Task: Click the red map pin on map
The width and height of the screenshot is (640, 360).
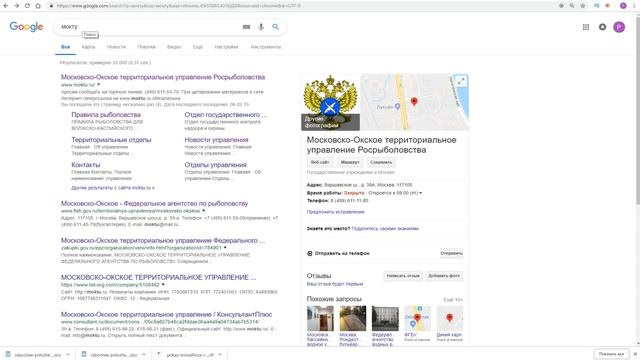Action: [414, 101]
